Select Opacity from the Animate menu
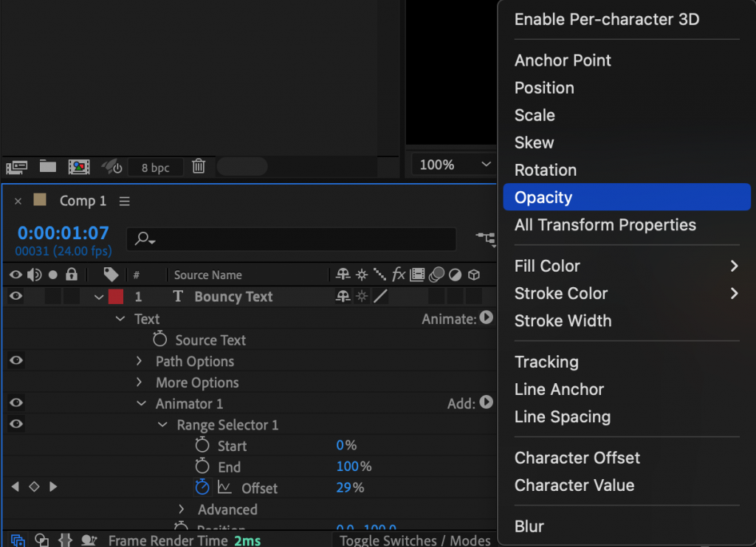Viewport: 756px width, 547px height. coord(543,196)
